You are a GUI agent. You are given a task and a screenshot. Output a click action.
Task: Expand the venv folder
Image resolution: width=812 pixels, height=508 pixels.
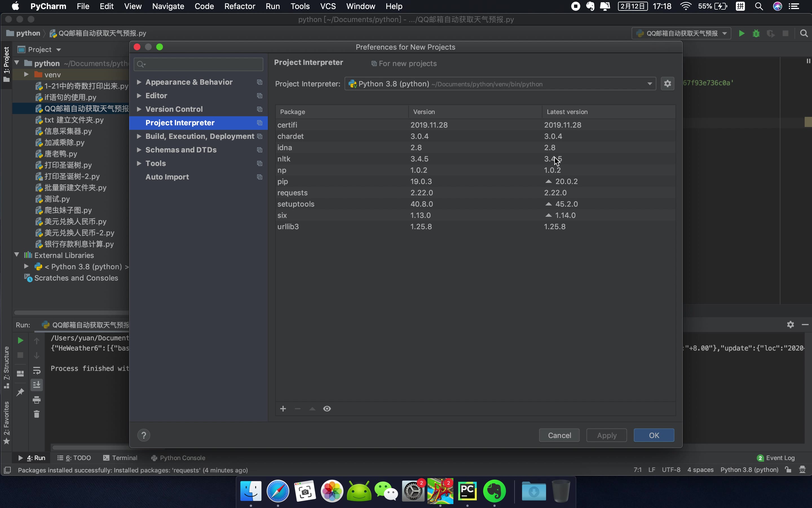coord(26,74)
